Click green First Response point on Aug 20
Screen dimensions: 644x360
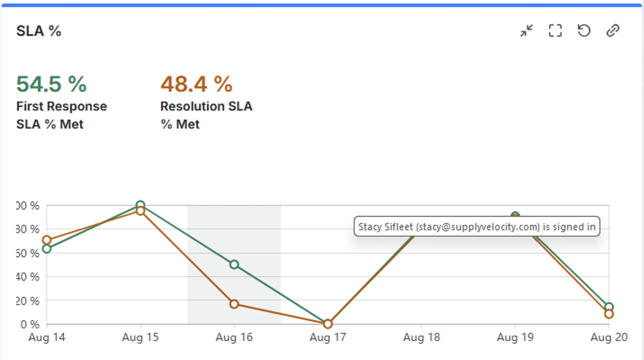click(609, 307)
